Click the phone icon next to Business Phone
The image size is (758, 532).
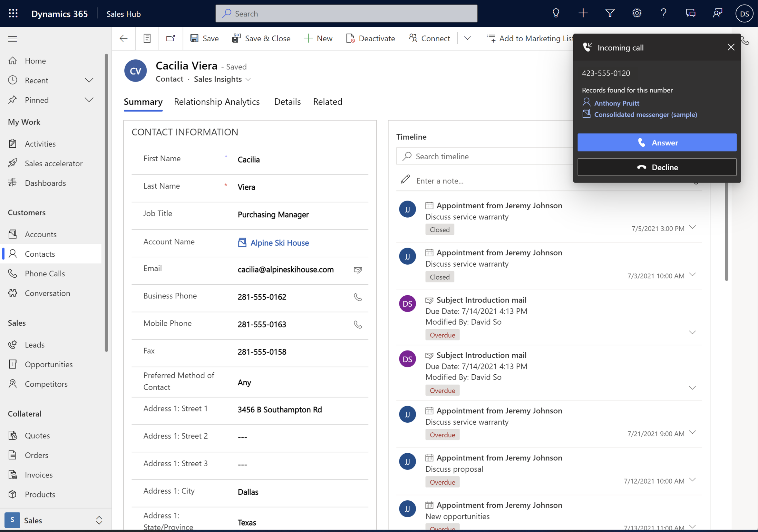[x=358, y=297]
